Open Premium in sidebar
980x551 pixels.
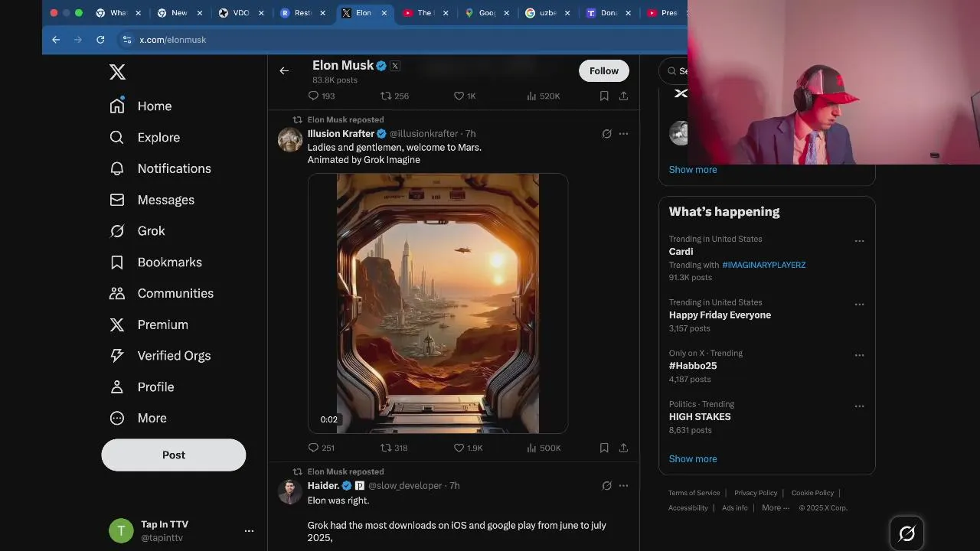pyautogui.click(x=149, y=324)
